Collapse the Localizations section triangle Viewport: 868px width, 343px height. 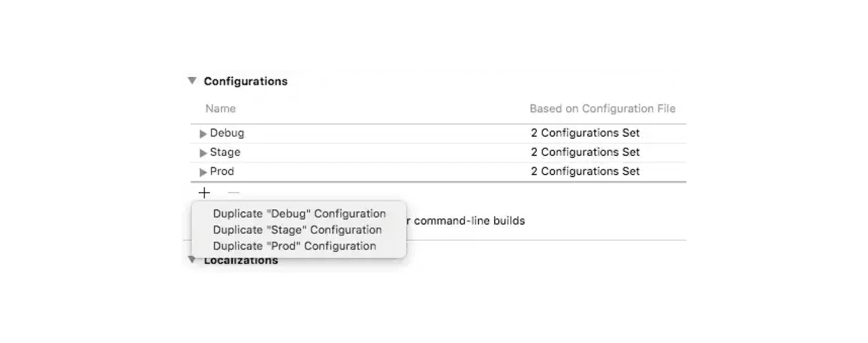(192, 259)
